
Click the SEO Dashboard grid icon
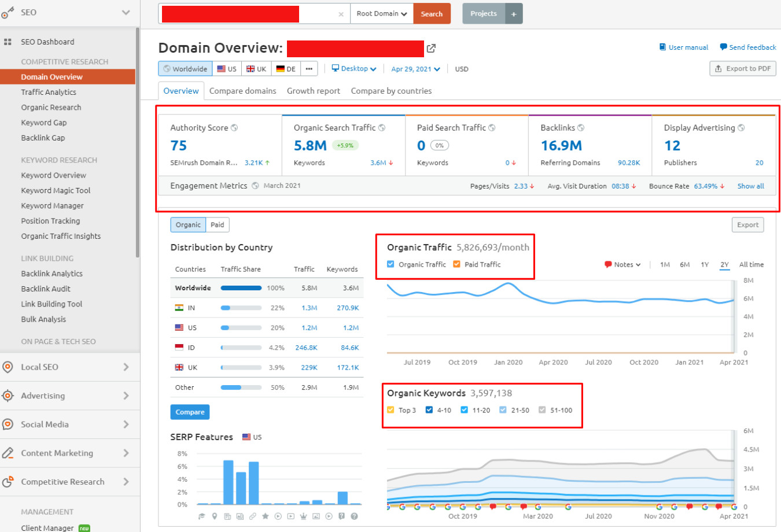pyautogui.click(x=8, y=42)
